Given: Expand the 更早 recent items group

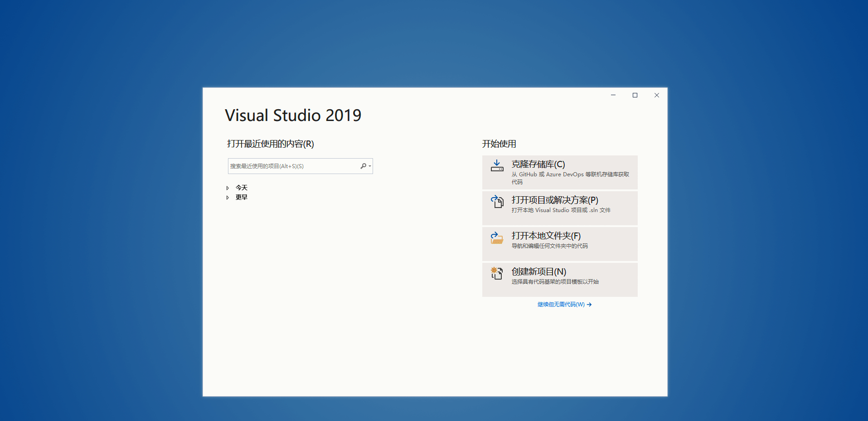Looking at the screenshot, I should (x=241, y=197).
